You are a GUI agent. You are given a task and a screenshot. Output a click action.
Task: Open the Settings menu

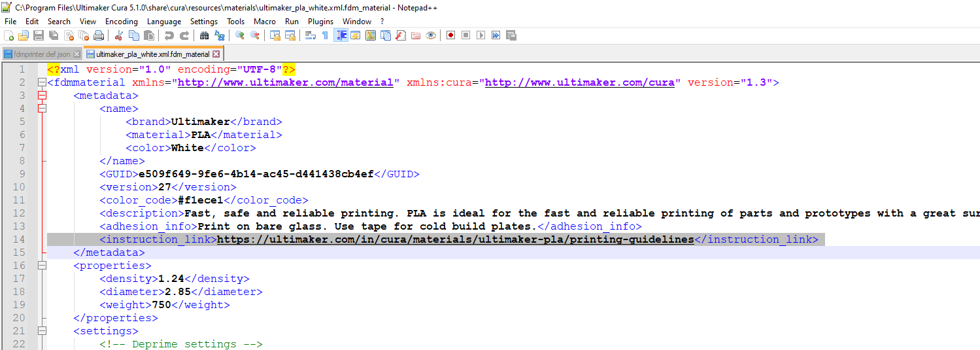click(204, 22)
